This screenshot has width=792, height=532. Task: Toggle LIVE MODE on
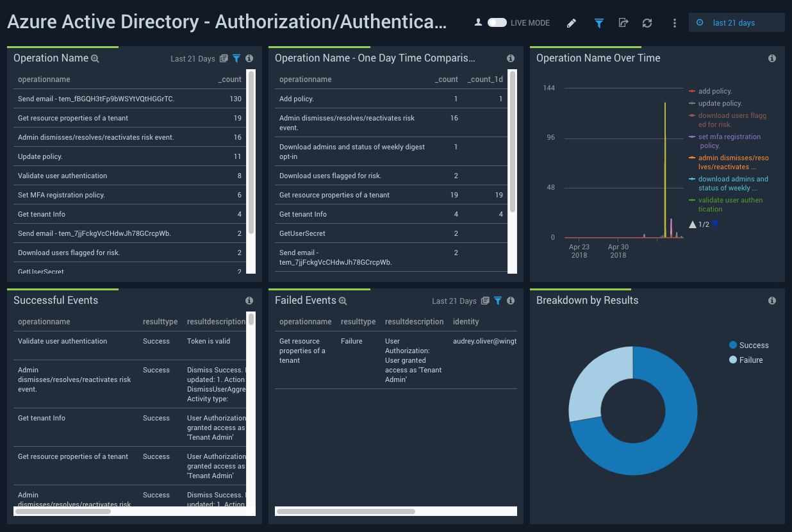pyautogui.click(x=496, y=22)
